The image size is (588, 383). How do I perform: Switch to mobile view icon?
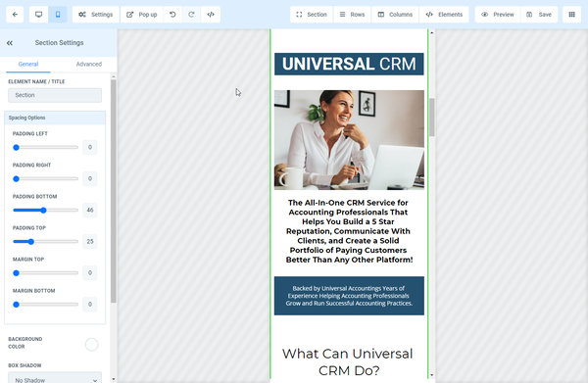click(58, 15)
